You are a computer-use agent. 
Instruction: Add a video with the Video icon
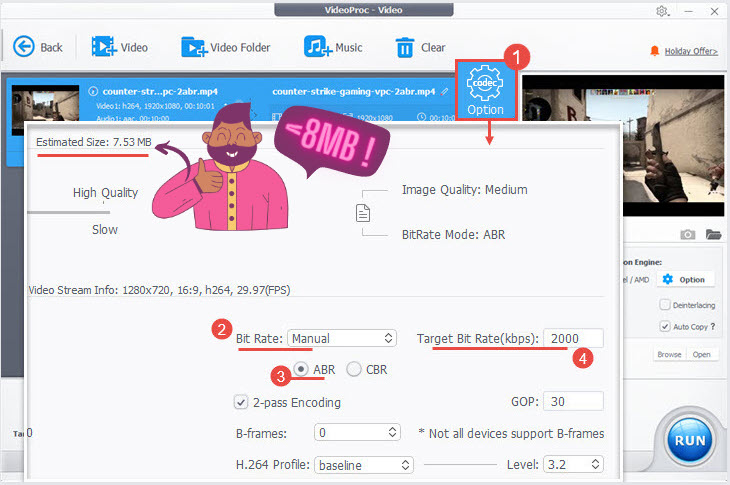pos(103,47)
